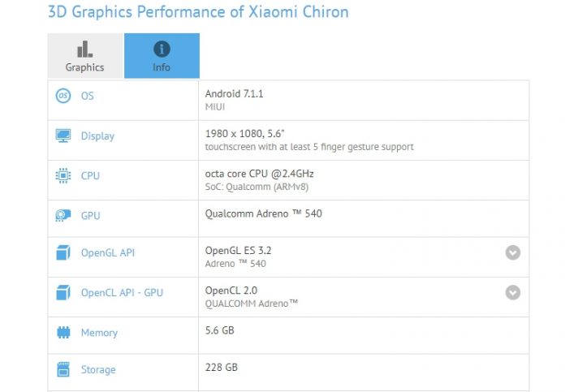Click the Memory chip icon
The width and height of the screenshot is (565, 392).
coord(63,332)
